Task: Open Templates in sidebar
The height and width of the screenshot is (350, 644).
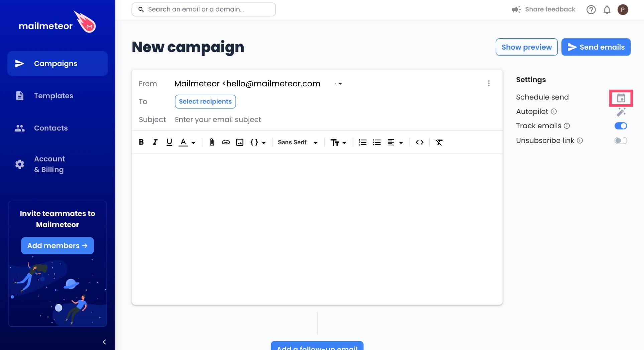Action: click(x=58, y=96)
